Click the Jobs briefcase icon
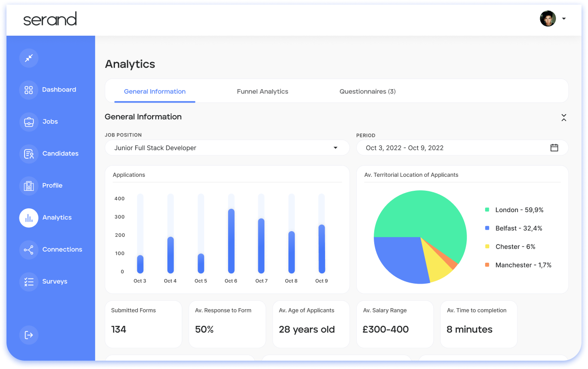The height and width of the screenshot is (369, 588). [29, 122]
